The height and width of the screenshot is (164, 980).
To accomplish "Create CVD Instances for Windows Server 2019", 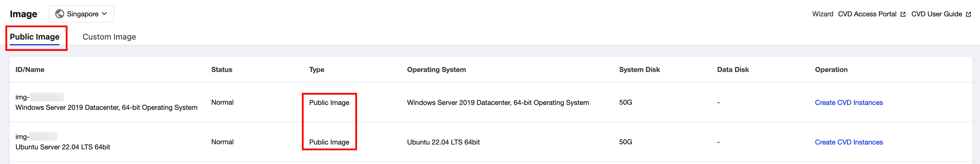I will (848, 103).
